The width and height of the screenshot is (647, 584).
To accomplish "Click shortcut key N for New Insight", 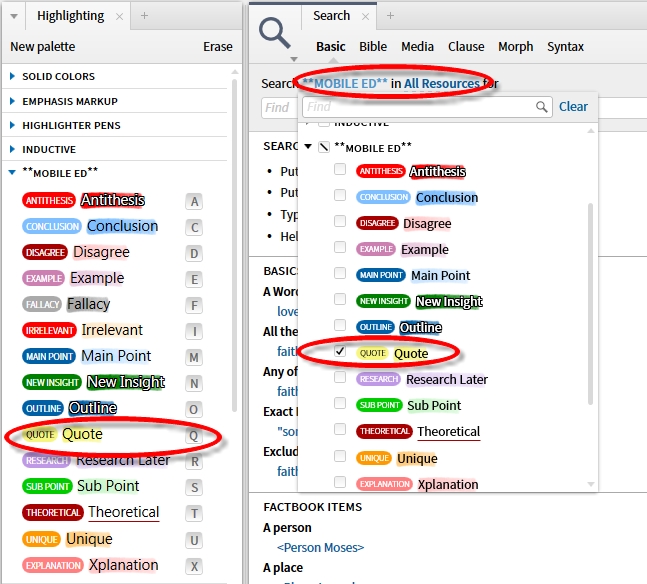I will tap(194, 383).
